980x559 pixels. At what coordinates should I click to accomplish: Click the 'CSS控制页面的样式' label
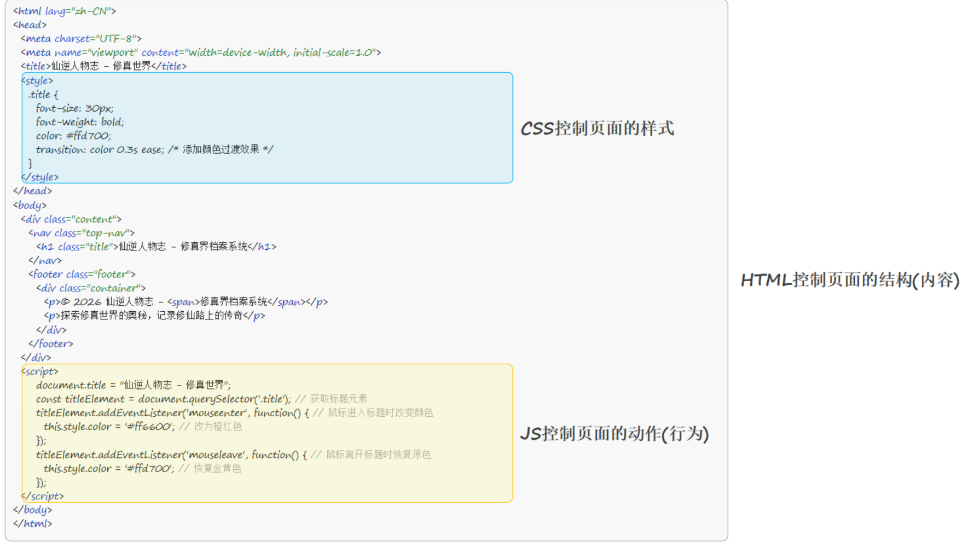(598, 128)
